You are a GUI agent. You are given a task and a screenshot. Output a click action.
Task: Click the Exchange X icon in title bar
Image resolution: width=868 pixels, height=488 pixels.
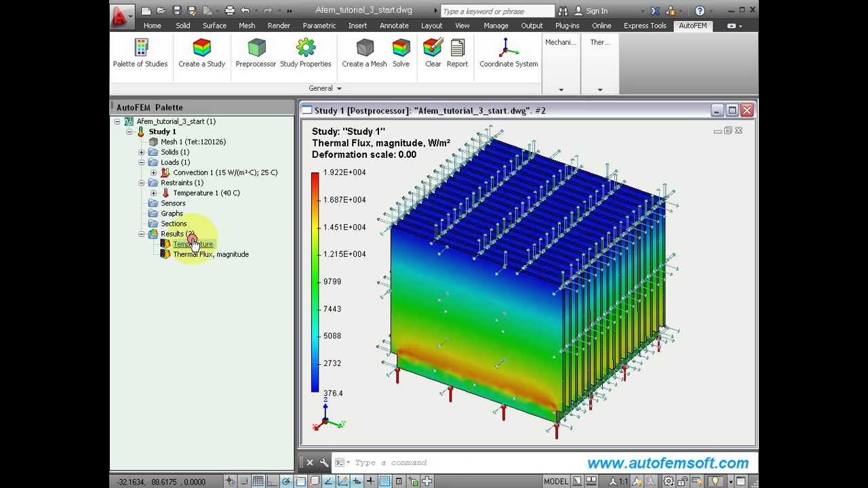click(x=655, y=11)
